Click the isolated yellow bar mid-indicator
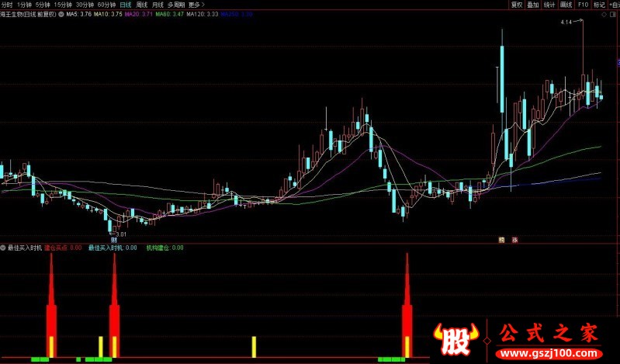Image resolution: width=620 pixels, height=364 pixels. 255,347
